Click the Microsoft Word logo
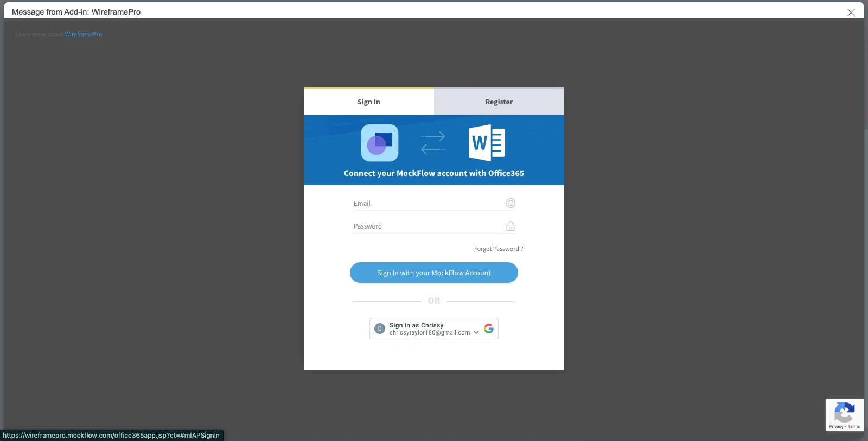The height and width of the screenshot is (441, 868). point(487,143)
